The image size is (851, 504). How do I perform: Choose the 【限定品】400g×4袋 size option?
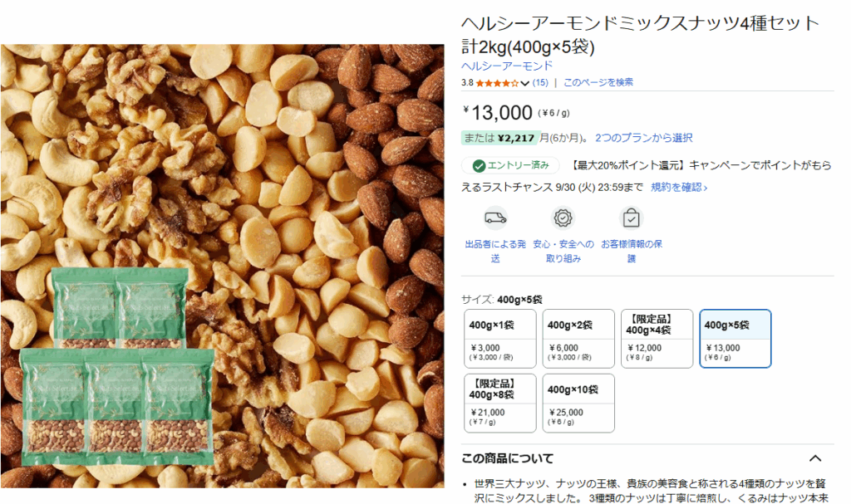pos(657,339)
